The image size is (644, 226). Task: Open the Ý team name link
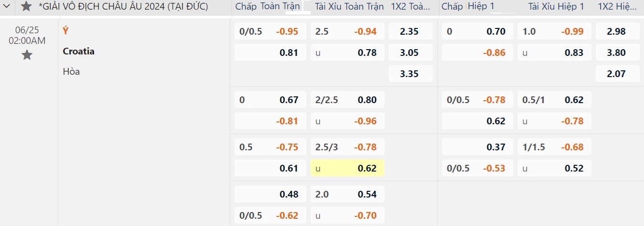(66, 30)
